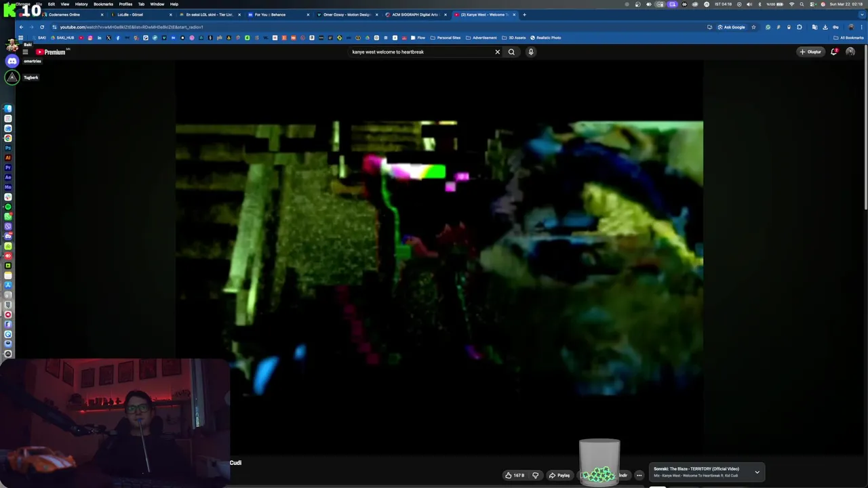Open the Window menu
868x488 pixels.
[157, 4]
